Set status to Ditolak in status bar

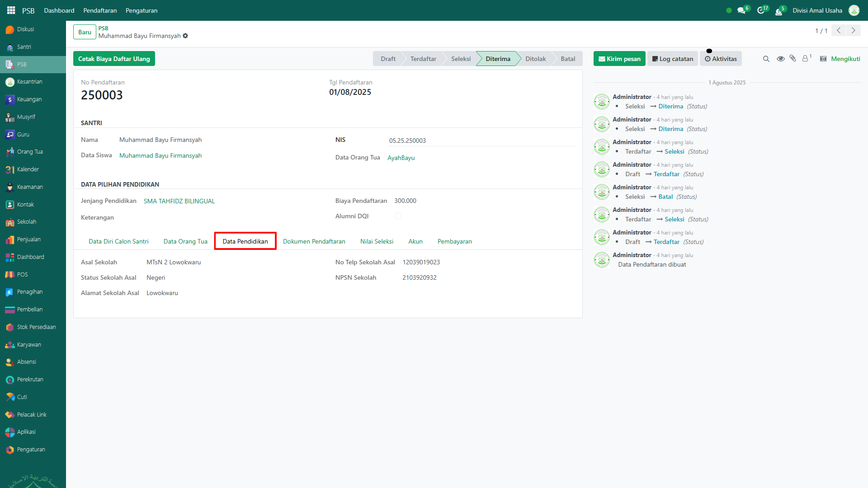535,59
